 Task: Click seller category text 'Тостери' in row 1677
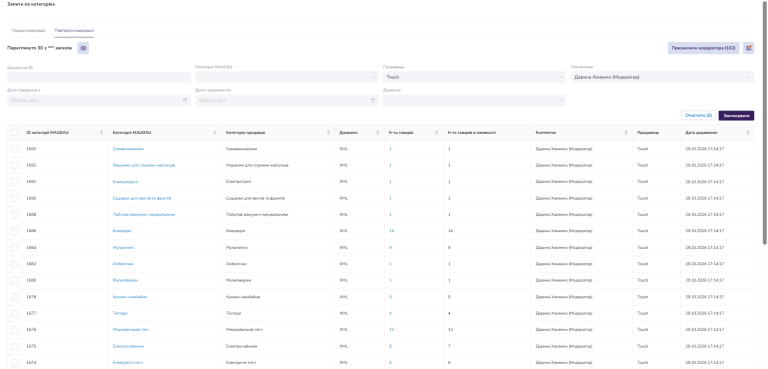pyautogui.click(x=234, y=313)
